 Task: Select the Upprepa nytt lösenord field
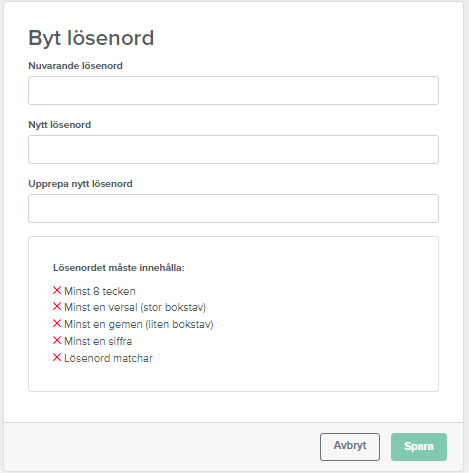pos(233,208)
